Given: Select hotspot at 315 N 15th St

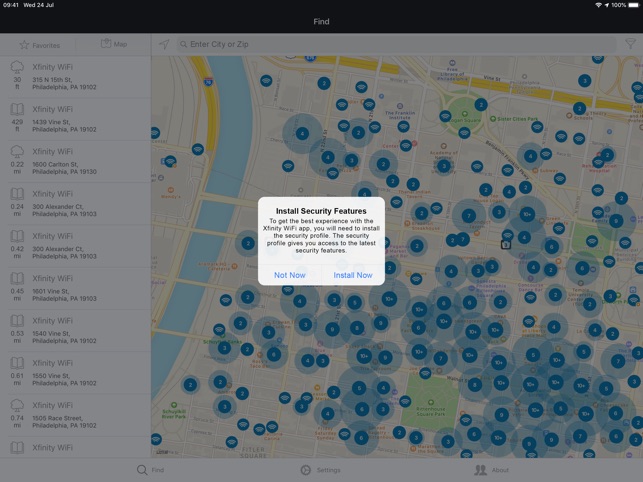Looking at the screenshot, I should coord(76,75).
